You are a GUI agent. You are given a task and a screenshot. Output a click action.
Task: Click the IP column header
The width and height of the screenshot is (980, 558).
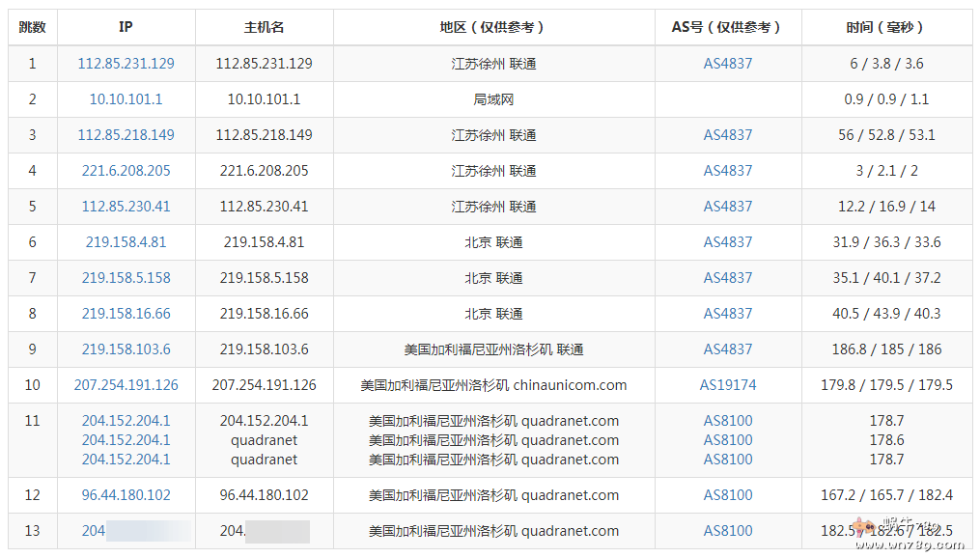(126, 28)
